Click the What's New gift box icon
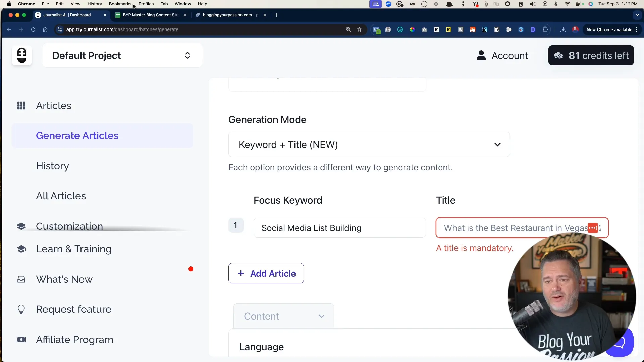Image resolution: width=644 pixels, height=362 pixels. tap(21, 279)
